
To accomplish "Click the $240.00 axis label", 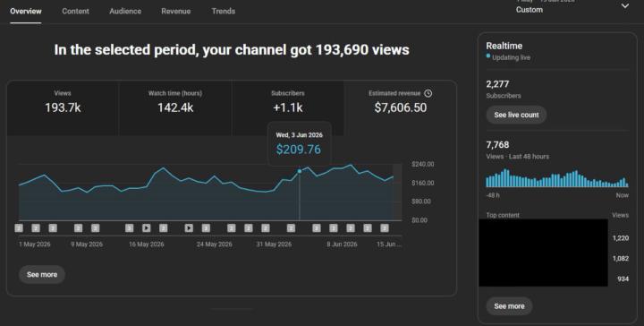I will [x=422, y=164].
